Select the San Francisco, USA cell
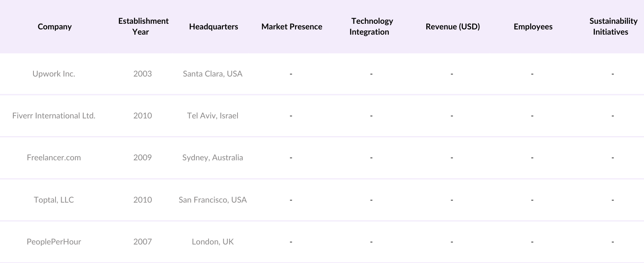Viewport: 644px width, 263px height. 213,200
